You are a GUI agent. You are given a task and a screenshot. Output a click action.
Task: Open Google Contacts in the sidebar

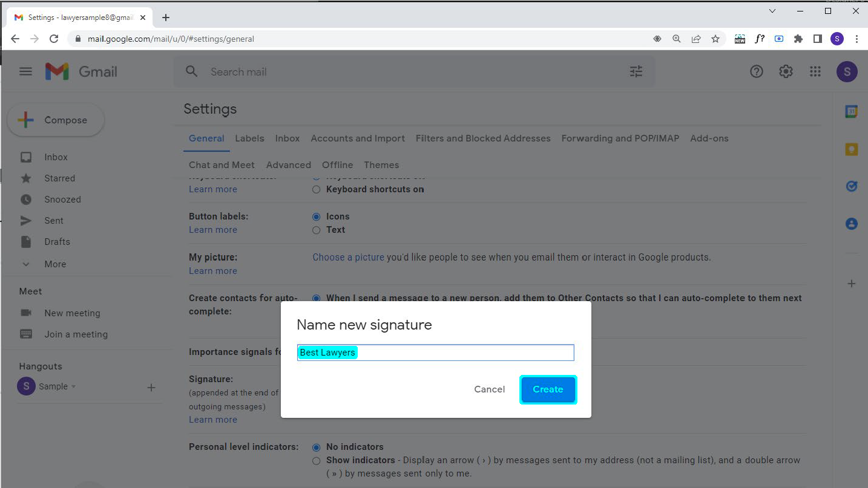click(x=851, y=224)
